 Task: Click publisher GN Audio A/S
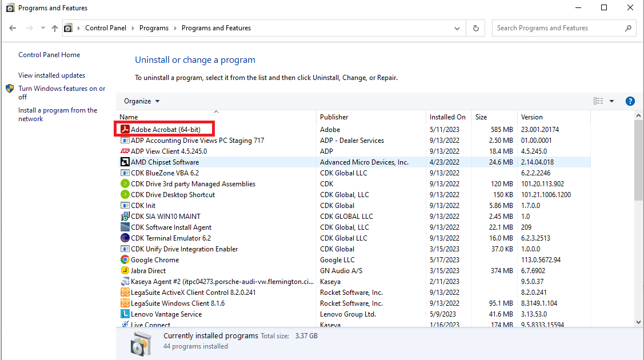[341, 271]
